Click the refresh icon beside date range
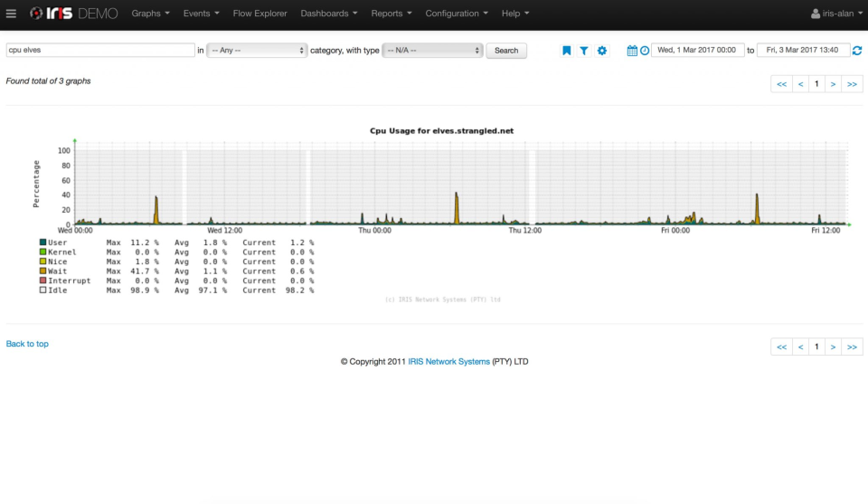868x504 pixels. click(x=857, y=51)
